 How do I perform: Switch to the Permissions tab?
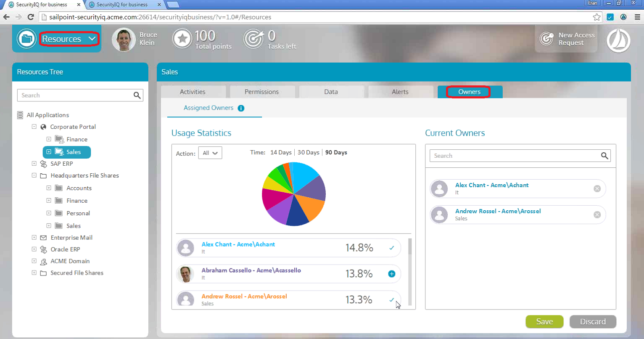tap(262, 92)
